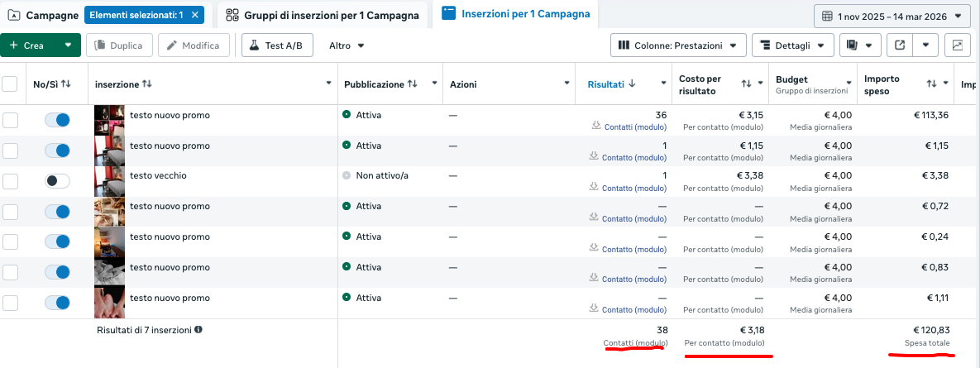Check the select-all checkbox in header

pyautogui.click(x=10, y=84)
